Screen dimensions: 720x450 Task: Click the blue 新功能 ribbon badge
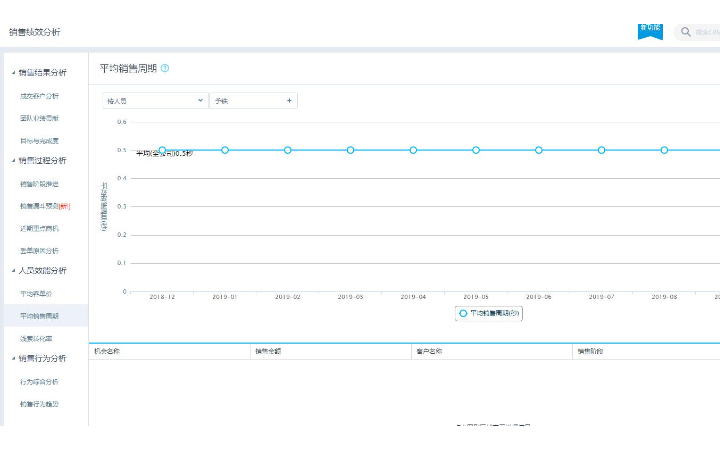coord(650,31)
